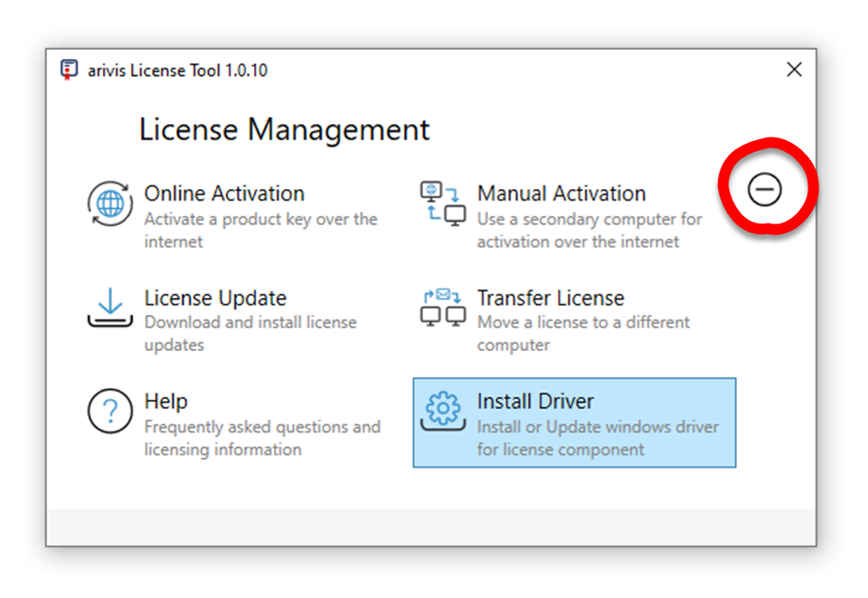868x598 pixels.
Task: Select the Online Activation globe icon
Action: pyautogui.click(x=108, y=203)
